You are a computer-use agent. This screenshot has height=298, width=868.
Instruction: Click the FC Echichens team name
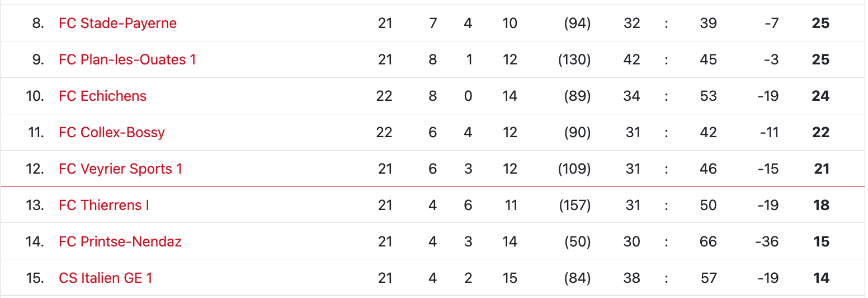click(102, 96)
